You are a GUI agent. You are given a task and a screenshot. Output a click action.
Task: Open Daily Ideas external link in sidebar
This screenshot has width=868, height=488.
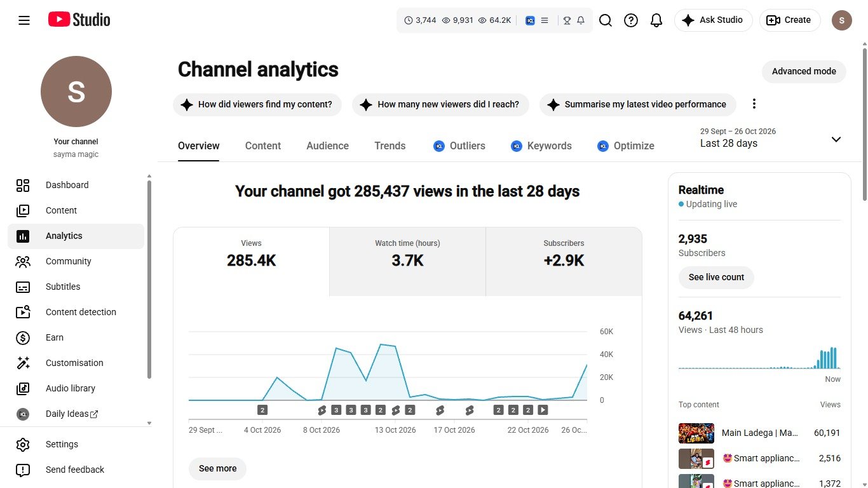coord(76,414)
